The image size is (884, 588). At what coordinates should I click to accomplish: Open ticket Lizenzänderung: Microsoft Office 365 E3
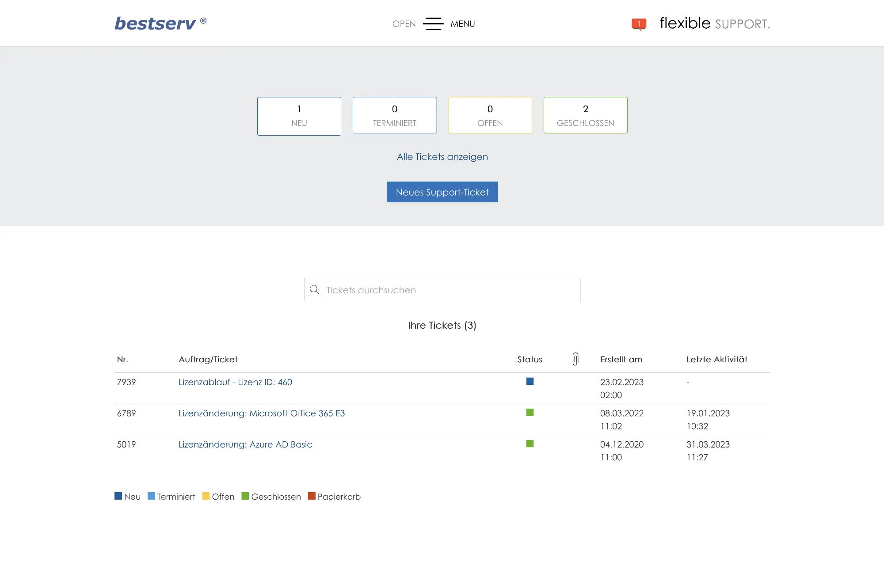point(262,413)
